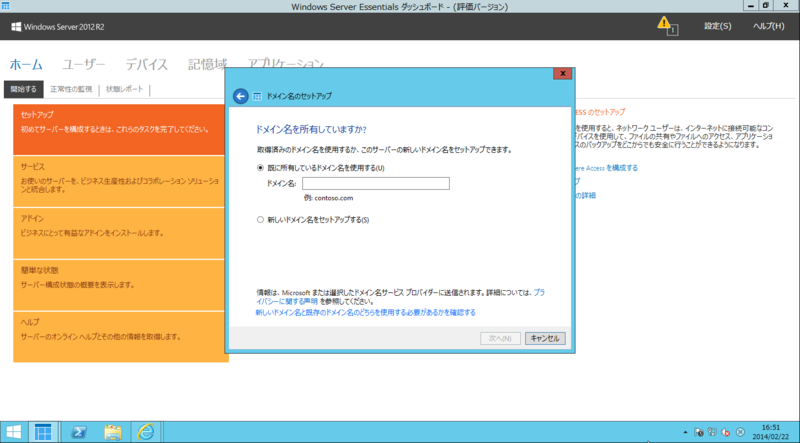The height and width of the screenshot is (443, 800).
Task: Launch Internet Explorer from taskbar
Action: coord(146,432)
